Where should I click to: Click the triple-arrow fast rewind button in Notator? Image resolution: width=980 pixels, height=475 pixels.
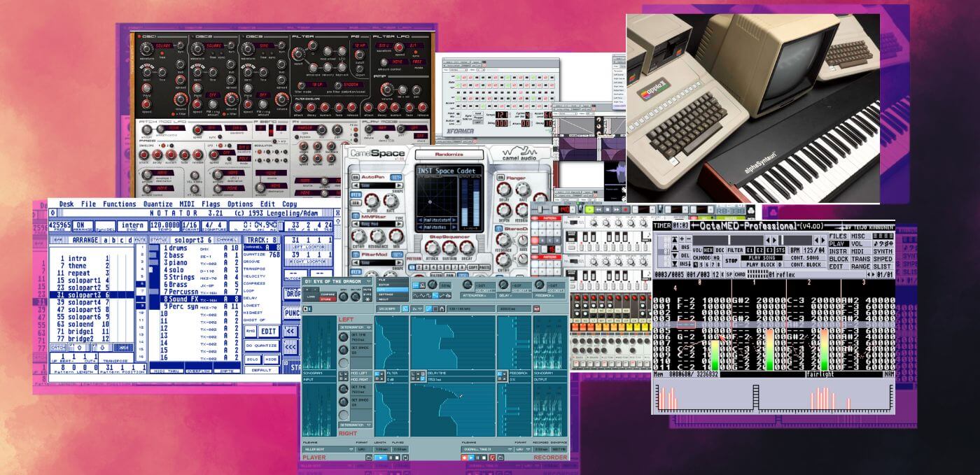[x=290, y=347]
